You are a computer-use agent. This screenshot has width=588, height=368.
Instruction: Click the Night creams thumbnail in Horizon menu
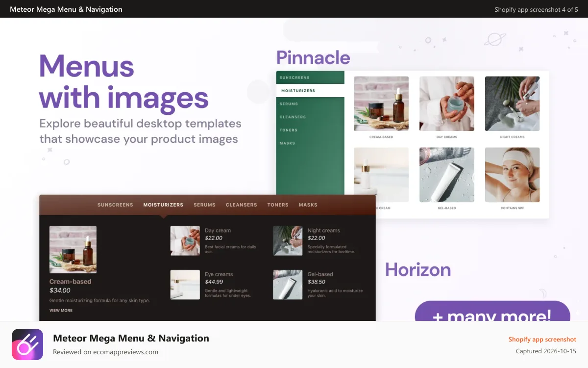pyautogui.click(x=288, y=241)
